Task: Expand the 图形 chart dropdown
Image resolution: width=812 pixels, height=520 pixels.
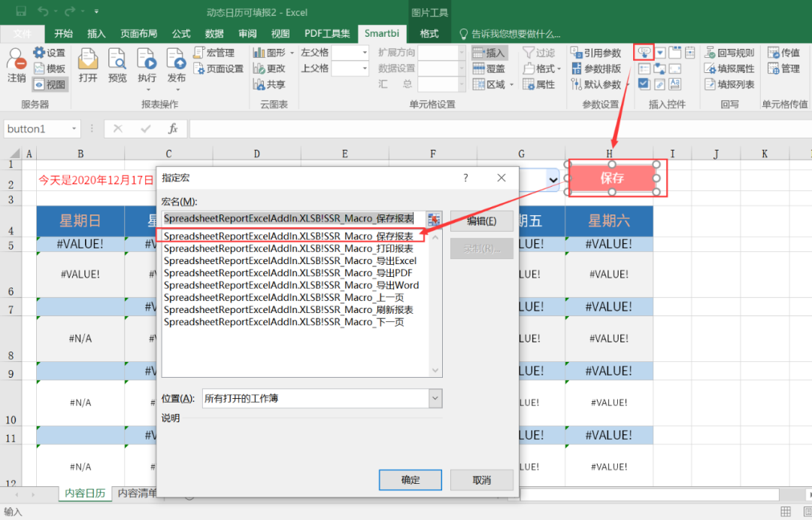Action: pos(292,53)
